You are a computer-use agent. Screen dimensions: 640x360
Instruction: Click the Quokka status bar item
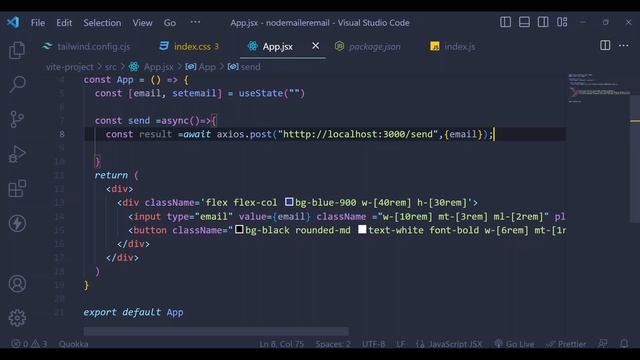click(x=73, y=344)
